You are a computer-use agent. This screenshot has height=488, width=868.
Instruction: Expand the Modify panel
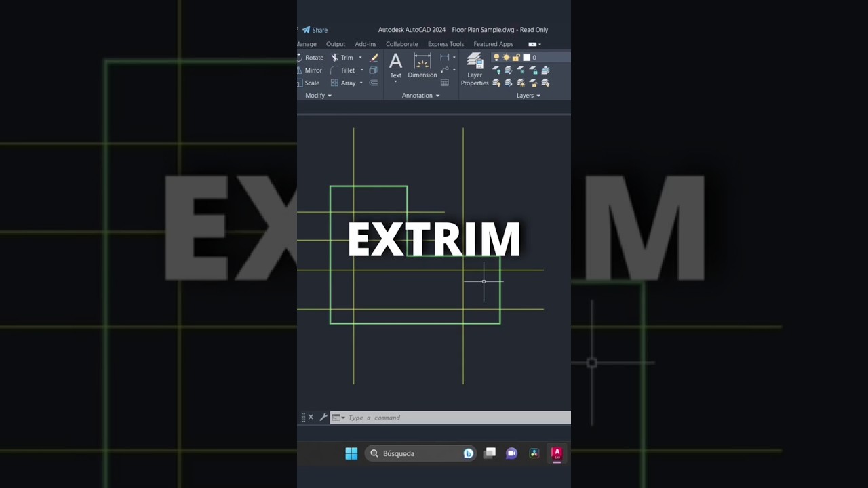click(318, 96)
